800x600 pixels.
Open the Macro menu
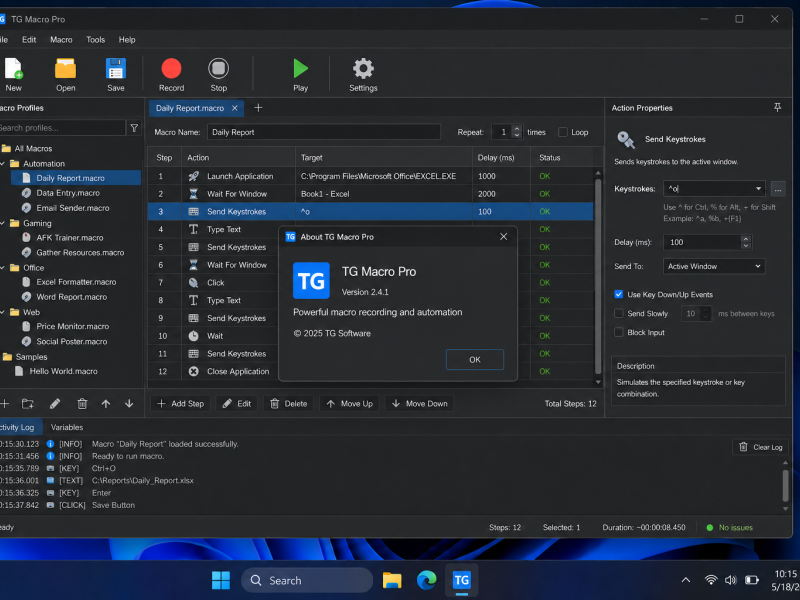(61, 39)
